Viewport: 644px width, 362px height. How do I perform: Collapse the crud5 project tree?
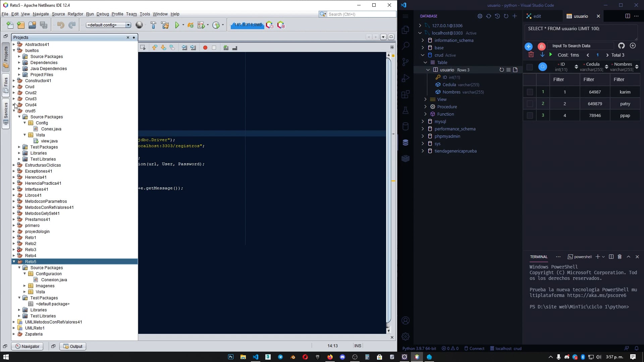click(14, 111)
